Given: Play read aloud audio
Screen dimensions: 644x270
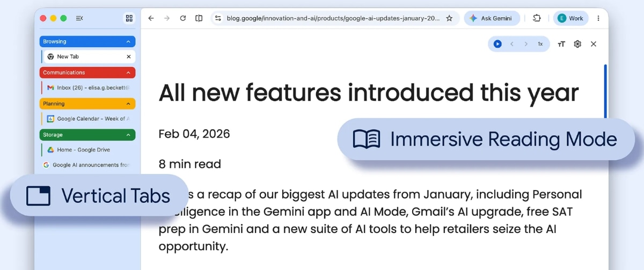Looking at the screenshot, I should [x=497, y=44].
